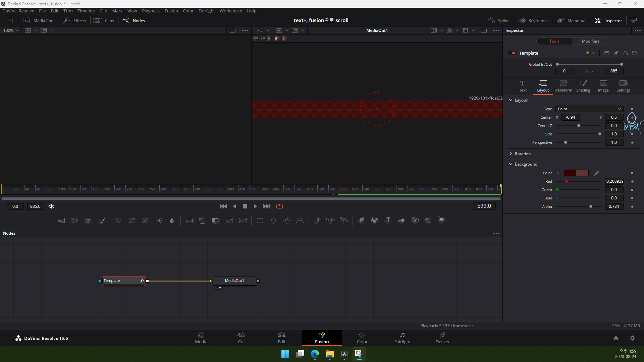Open Inspector options three-dot menu

click(x=638, y=30)
